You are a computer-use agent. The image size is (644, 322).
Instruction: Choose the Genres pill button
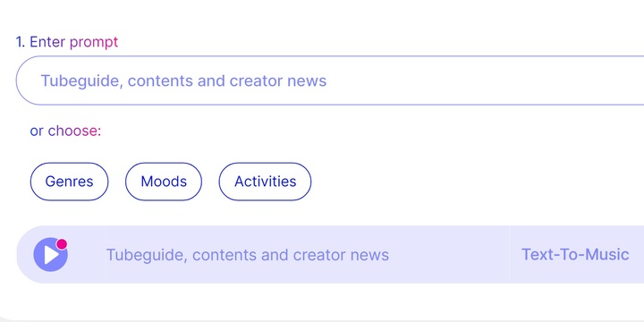click(69, 182)
